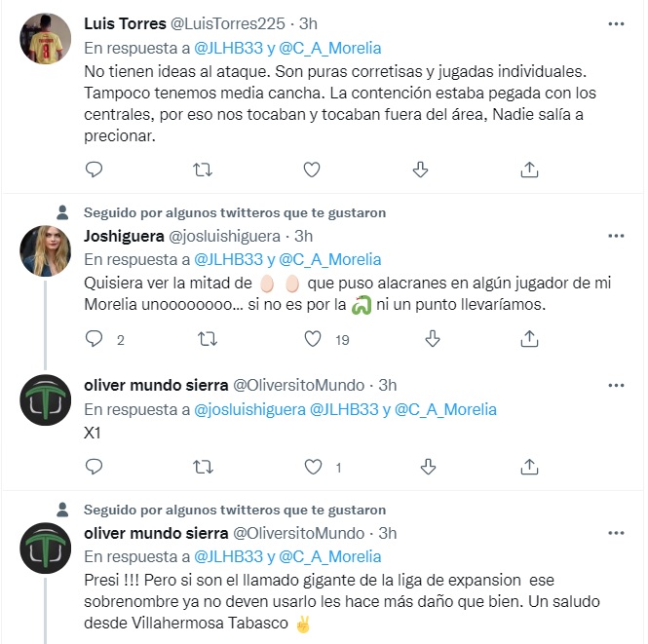Open more options on the X1 tweet
Image resolution: width=648 pixels, height=644 pixels.
615,385
